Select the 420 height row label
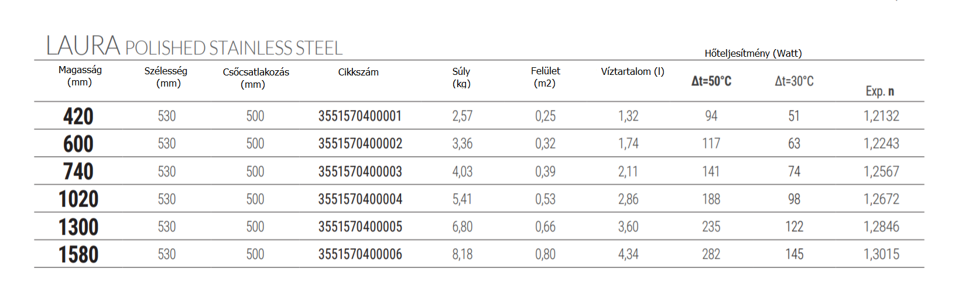 tap(78, 116)
